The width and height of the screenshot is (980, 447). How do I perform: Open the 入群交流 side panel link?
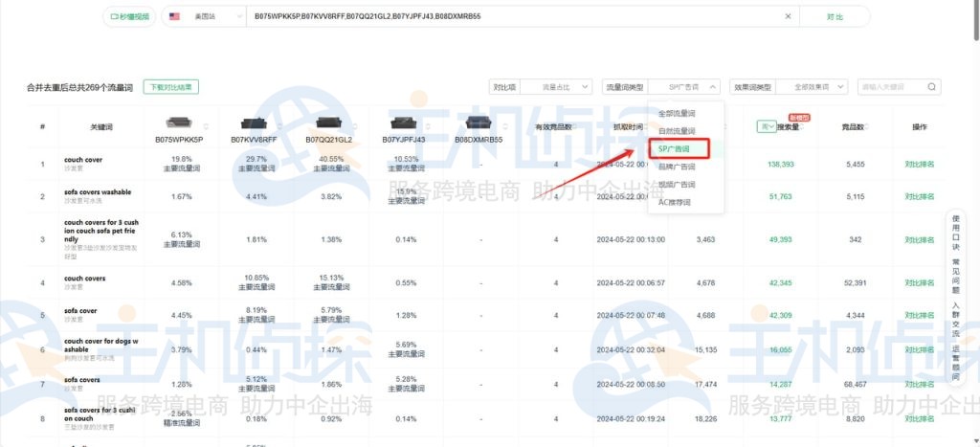(955, 320)
